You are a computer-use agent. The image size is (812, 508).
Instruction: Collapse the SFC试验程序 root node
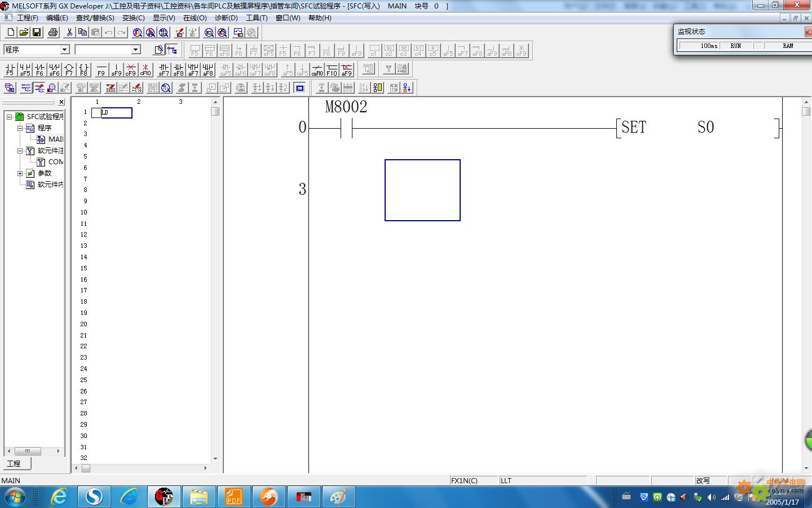[x=10, y=117]
